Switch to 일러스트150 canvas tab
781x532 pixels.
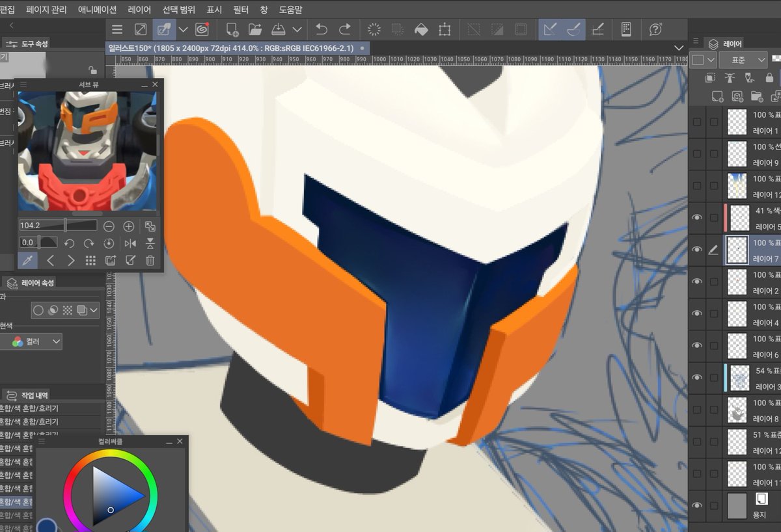point(237,48)
